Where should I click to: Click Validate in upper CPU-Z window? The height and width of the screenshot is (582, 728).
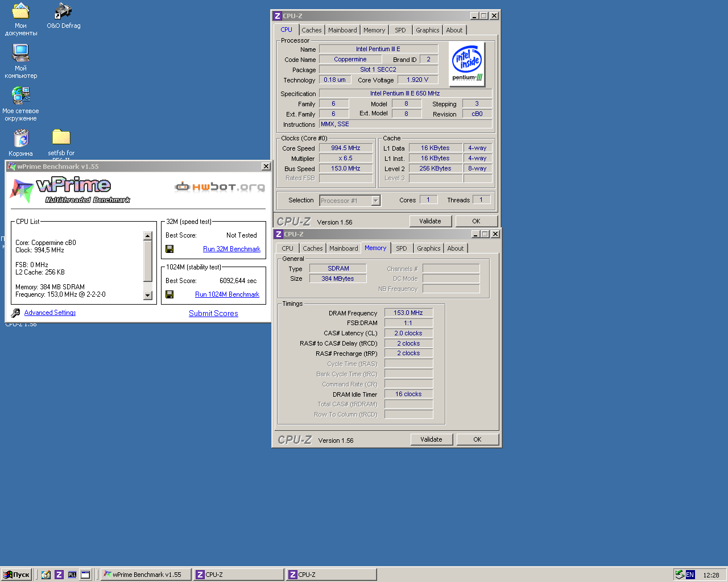click(x=430, y=221)
